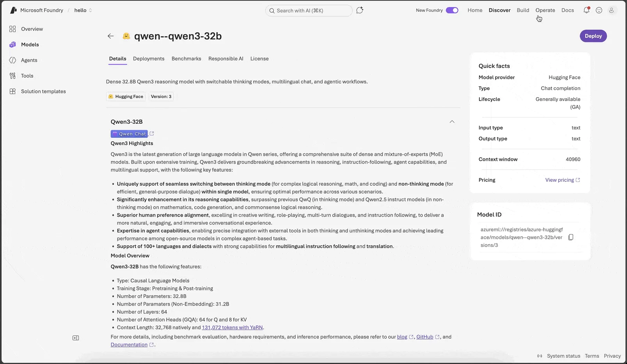The image size is (627, 364).
Task: Open Agents in the sidebar
Action: pyautogui.click(x=29, y=60)
